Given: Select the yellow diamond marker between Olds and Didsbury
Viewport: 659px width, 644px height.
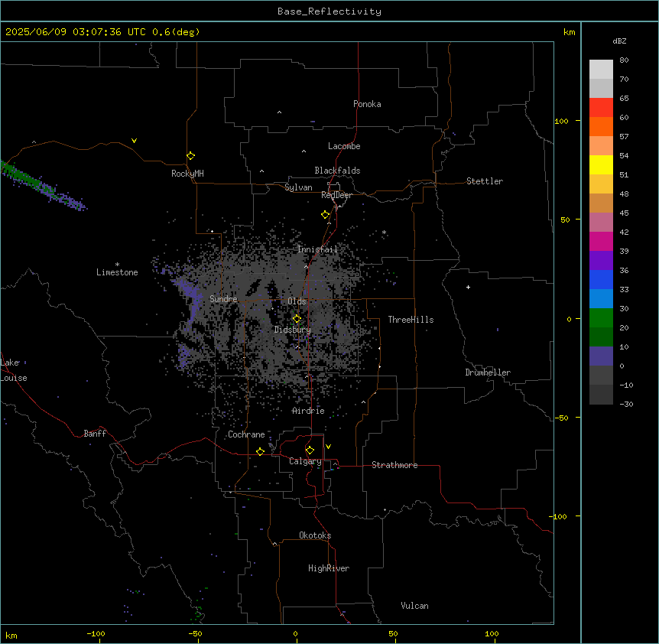Looking at the screenshot, I should pyautogui.click(x=297, y=319).
